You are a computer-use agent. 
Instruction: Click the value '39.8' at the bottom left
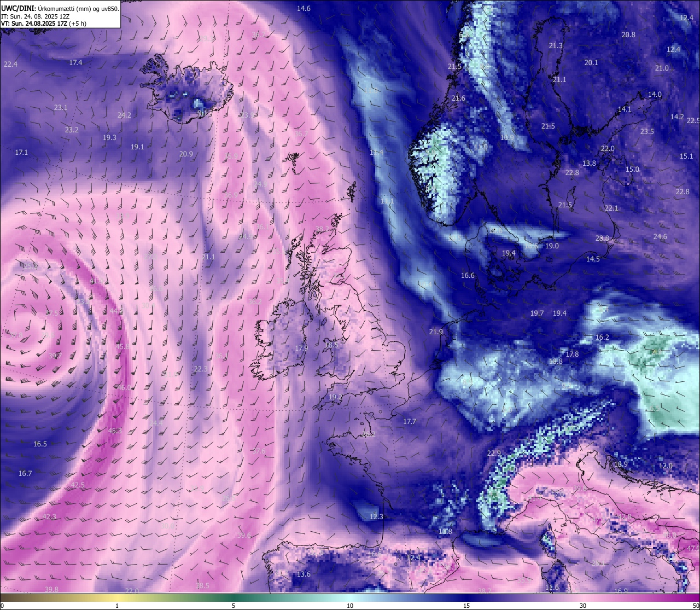[51, 589]
